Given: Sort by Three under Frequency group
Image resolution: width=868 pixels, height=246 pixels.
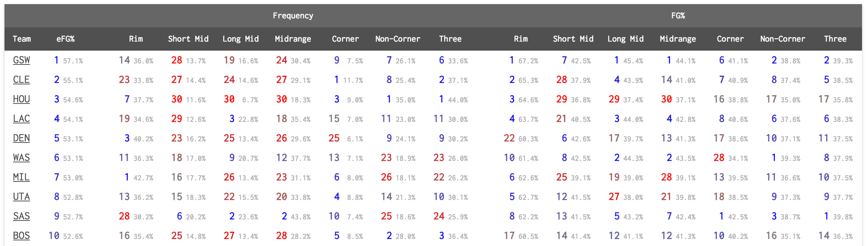Looking at the screenshot, I should (450, 39).
